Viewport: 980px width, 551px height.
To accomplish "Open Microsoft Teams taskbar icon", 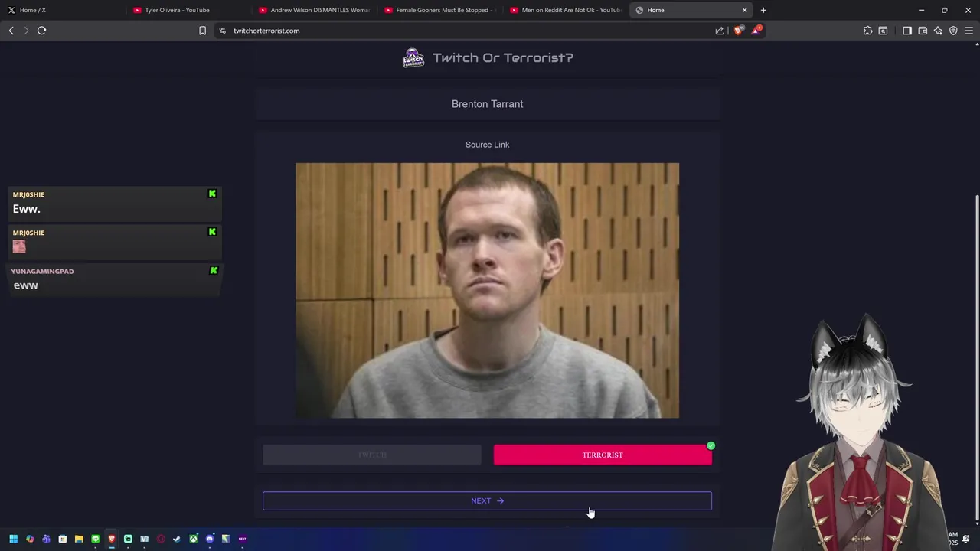I will (46, 539).
